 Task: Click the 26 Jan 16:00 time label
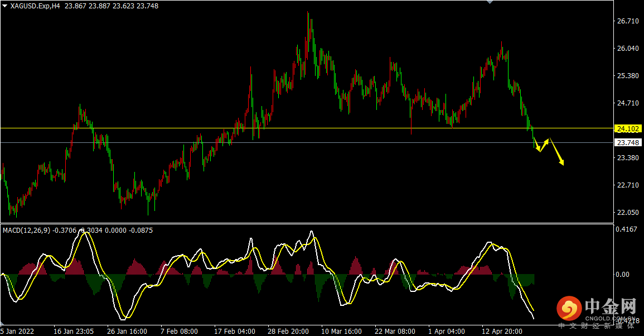coord(127,332)
